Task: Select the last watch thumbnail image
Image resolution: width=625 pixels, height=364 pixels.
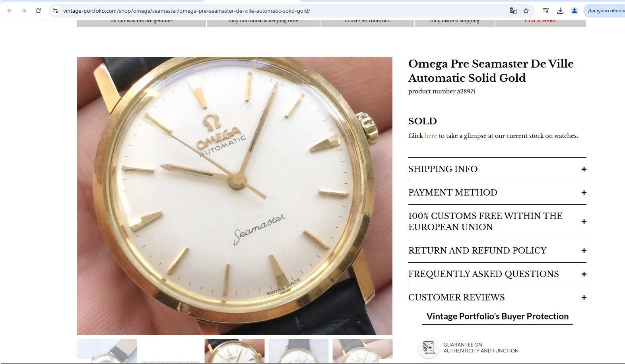Action: coord(362,351)
